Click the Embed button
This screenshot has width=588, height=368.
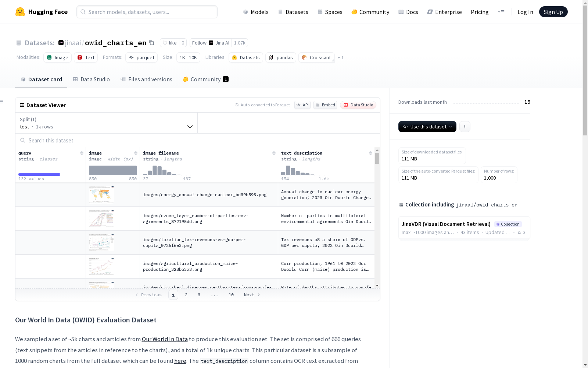click(325, 105)
